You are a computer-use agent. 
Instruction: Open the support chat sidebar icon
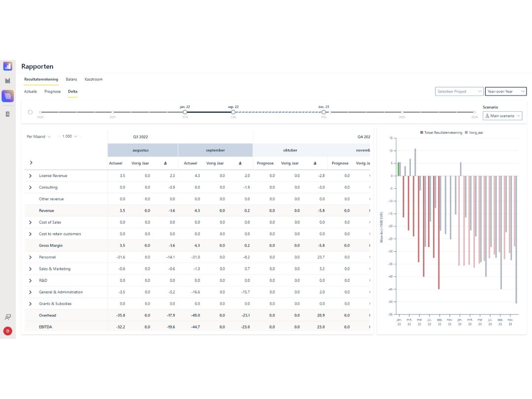pos(8,317)
